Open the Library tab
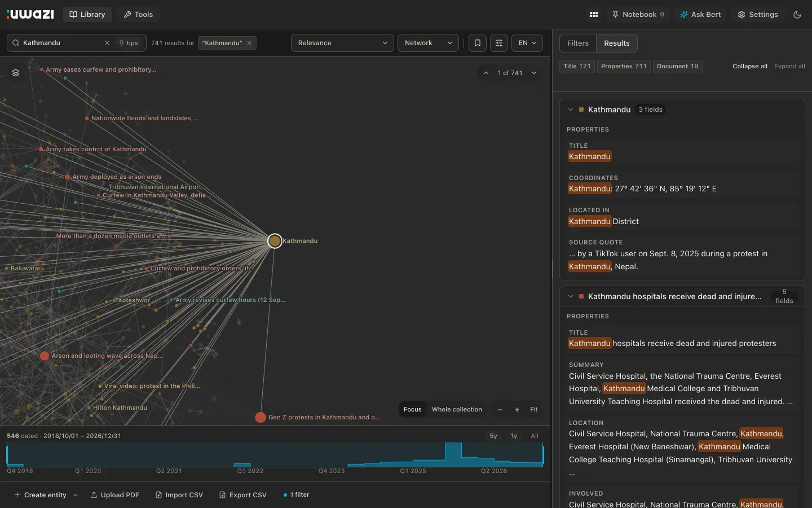Screen dimensions: 812x508 coord(87,15)
